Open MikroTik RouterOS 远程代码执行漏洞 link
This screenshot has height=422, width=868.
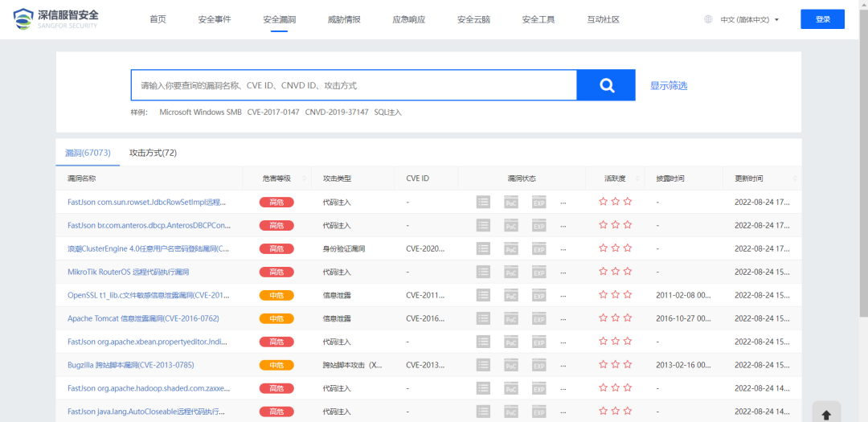[129, 272]
